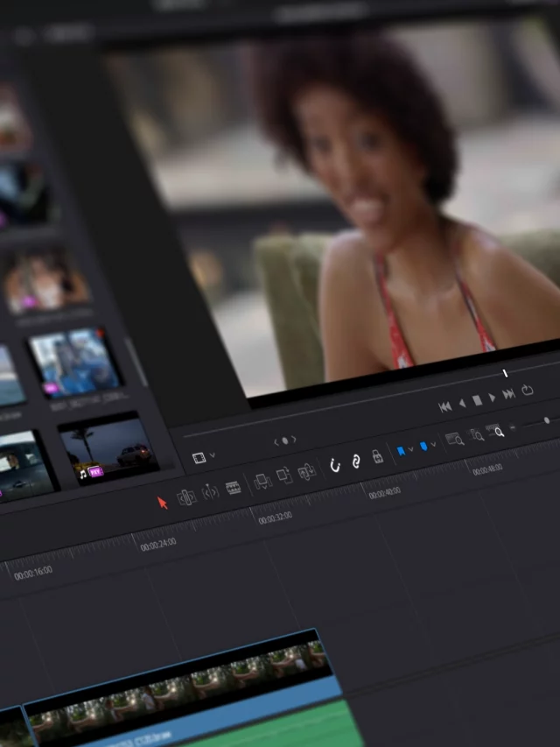Screen dimensions: 560x747
Task: Toggle the Loop playback icon
Action: point(527,391)
